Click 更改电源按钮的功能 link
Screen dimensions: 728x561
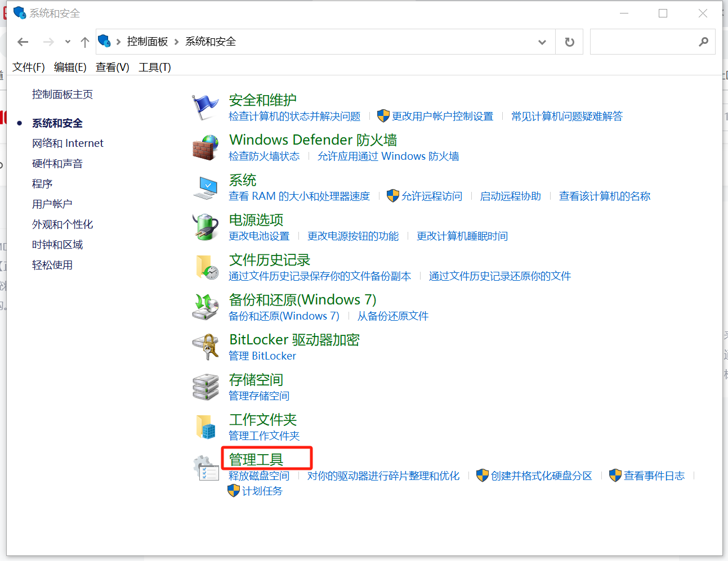click(x=353, y=236)
